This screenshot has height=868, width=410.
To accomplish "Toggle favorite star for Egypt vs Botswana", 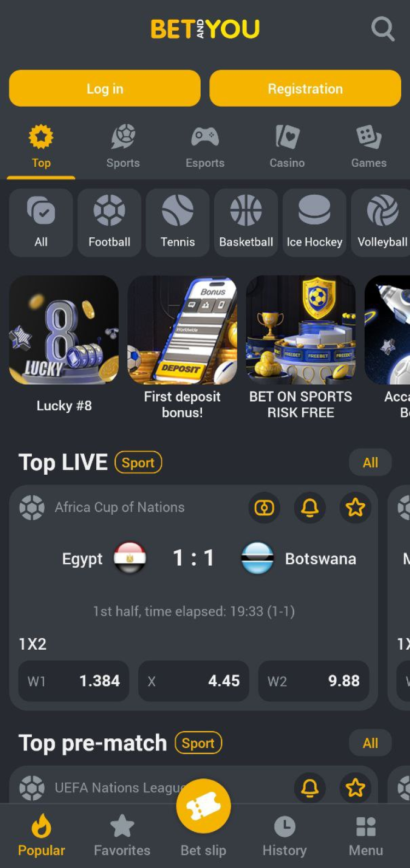I will point(355,508).
